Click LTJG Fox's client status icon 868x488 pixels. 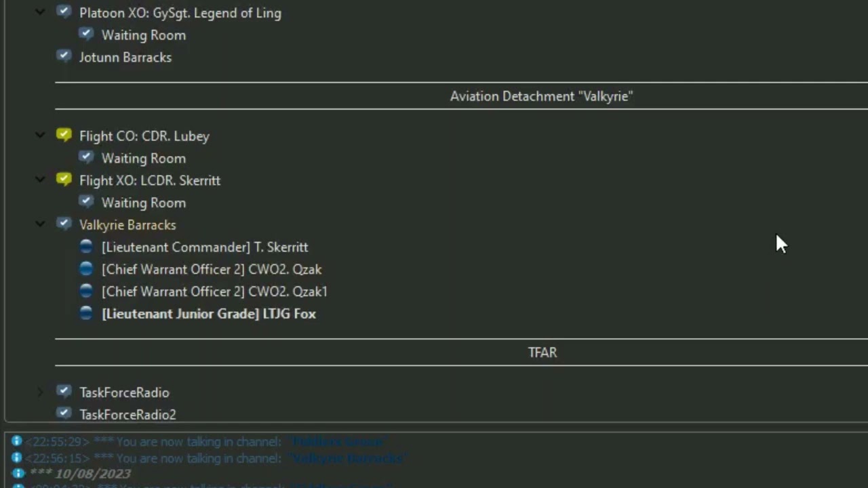point(86,314)
